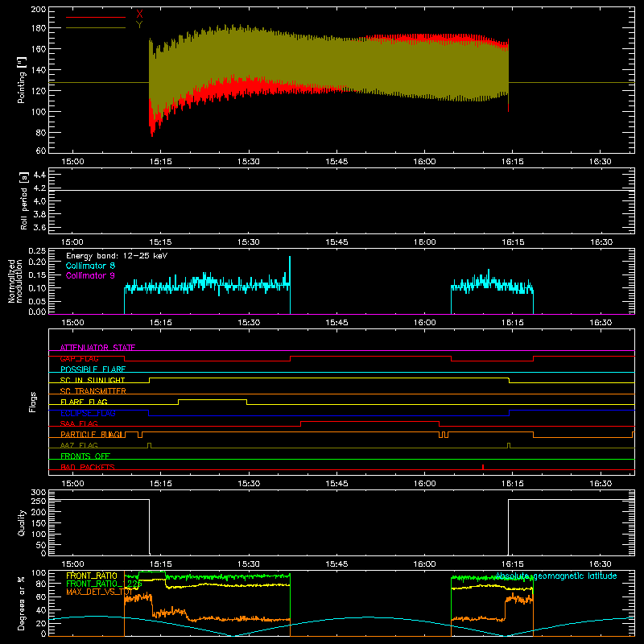The width and height of the screenshot is (644, 644).
Task: Click the Quality axis title
Action: (22, 522)
